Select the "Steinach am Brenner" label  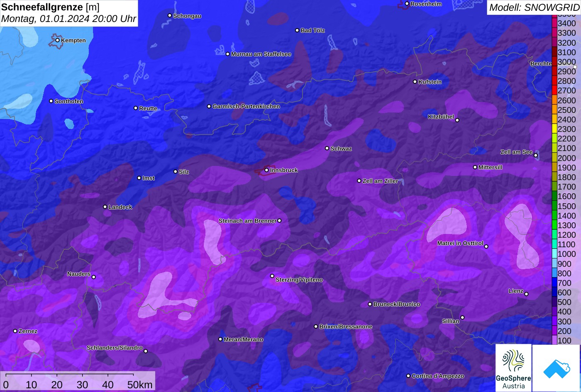[247, 221]
